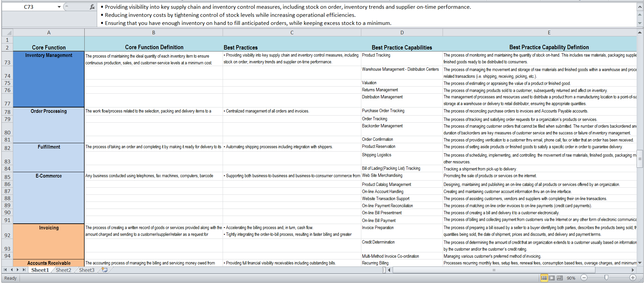Click the zoom out minus button

(x=584, y=278)
